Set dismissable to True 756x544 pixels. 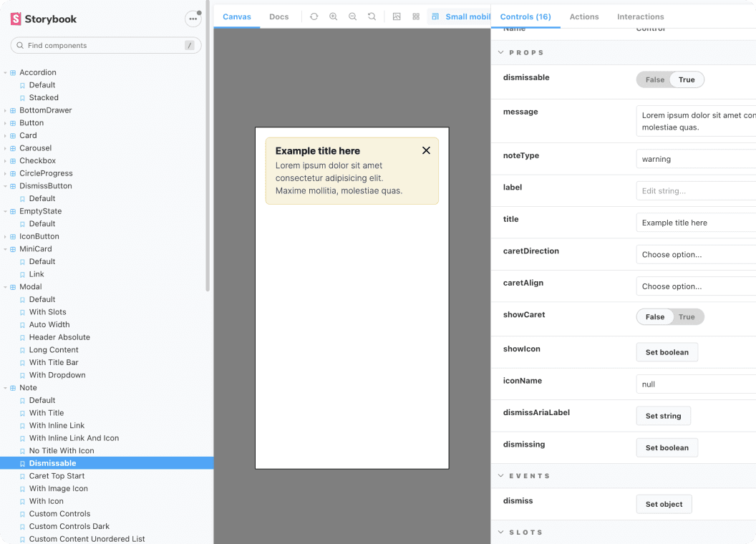pos(687,79)
